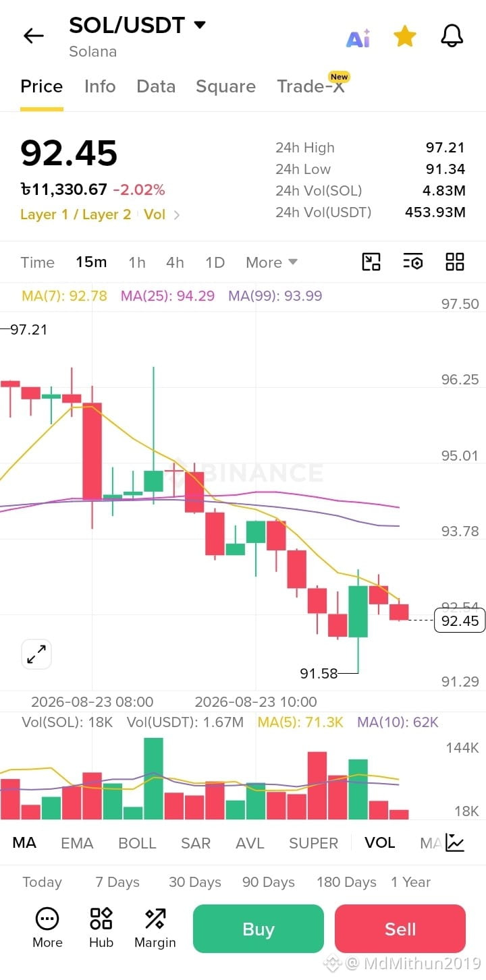Tap the MA(25): 94.29 indicator label
This screenshot has height=980, width=486.
point(167,295)
